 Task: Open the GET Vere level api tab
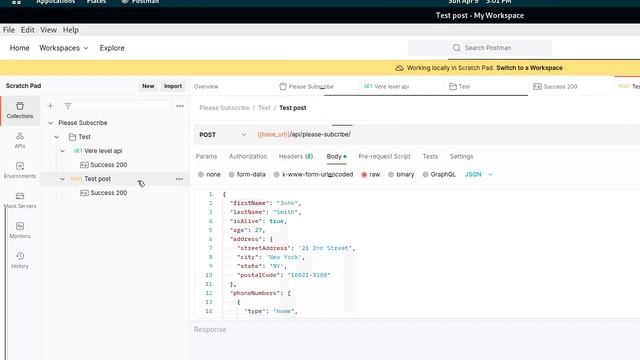[386, 87]
